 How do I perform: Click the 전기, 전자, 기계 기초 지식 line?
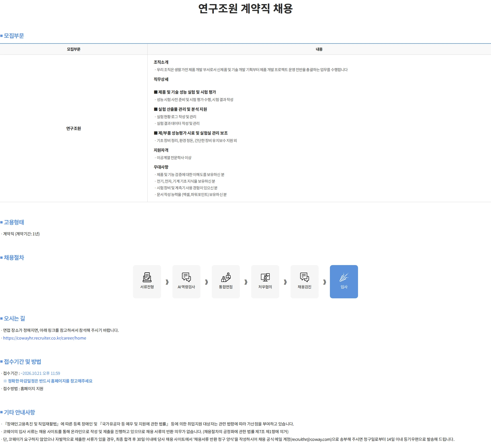tap(185, 181)
